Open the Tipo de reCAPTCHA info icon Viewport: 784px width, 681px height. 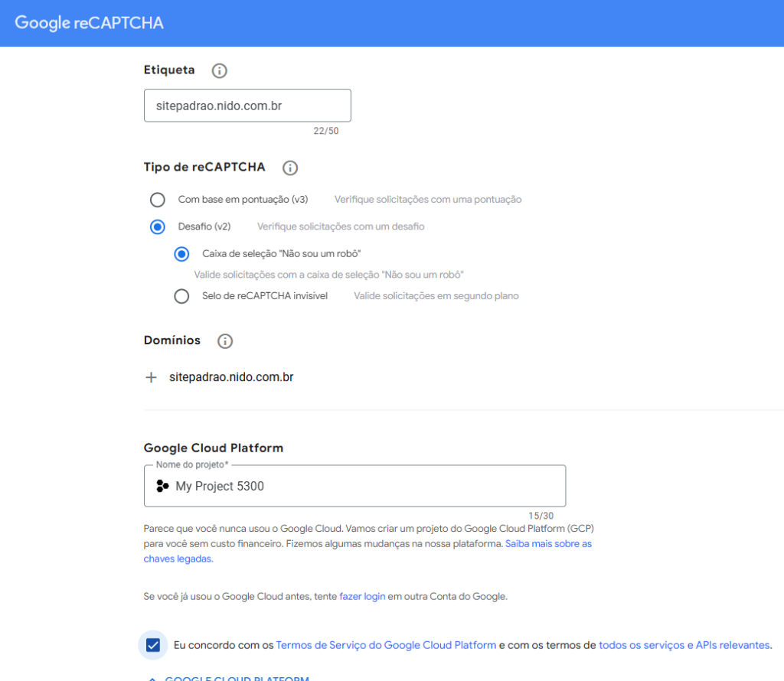290,168
